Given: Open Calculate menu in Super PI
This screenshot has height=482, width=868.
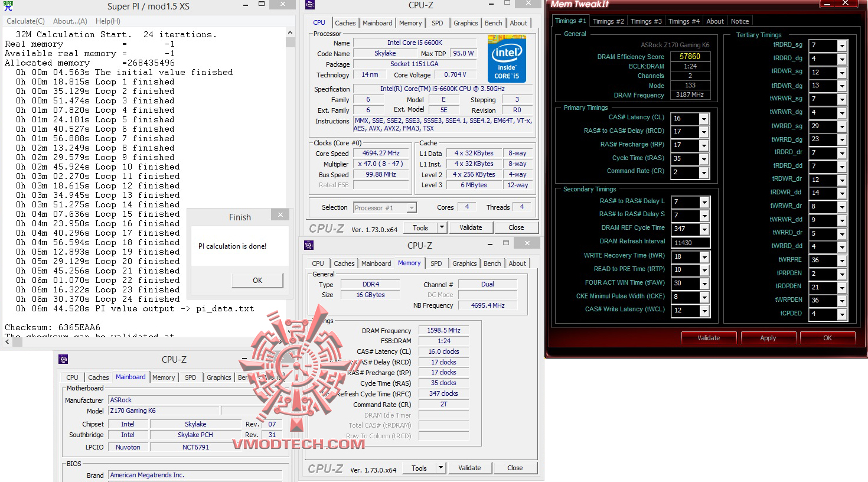Looking at the screenshot, I should 25,21.
